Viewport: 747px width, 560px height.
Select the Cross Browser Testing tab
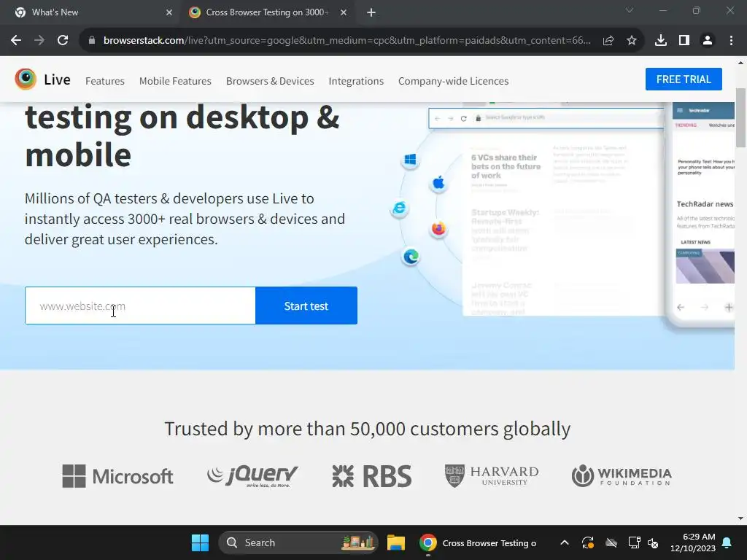268,12
